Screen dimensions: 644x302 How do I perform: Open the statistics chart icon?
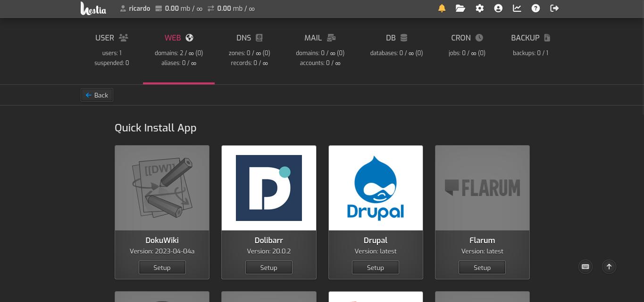517,8
